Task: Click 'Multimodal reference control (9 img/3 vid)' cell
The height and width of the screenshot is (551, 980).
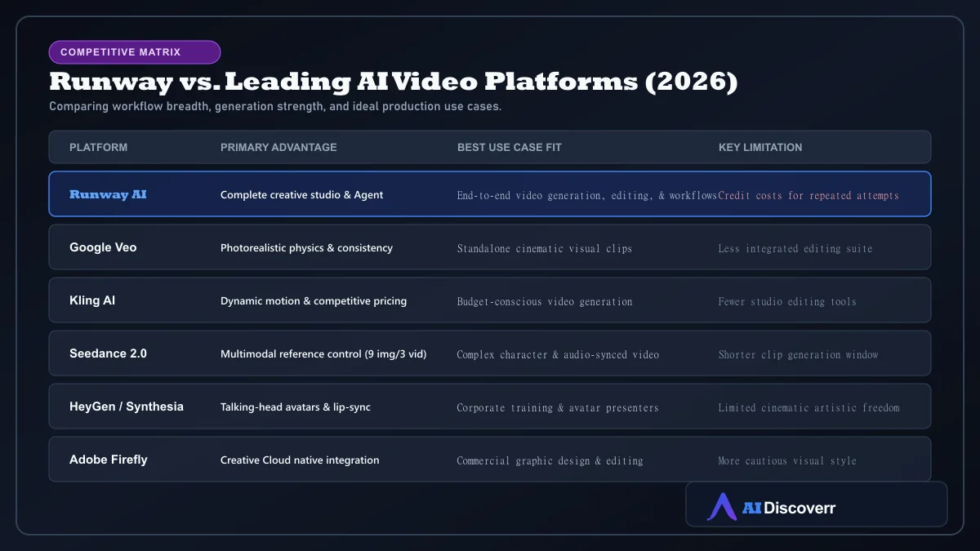Action: click(x=323, y=354)
